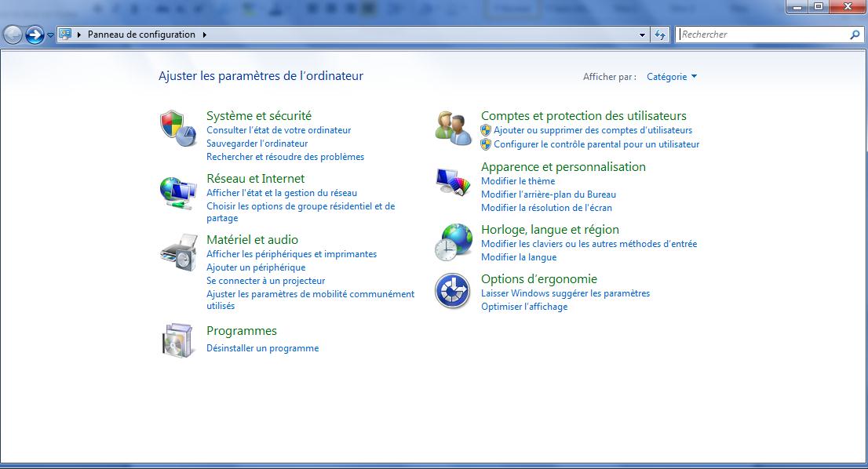Click the Apparence et personnalisation monitor icon
The image size is (868, 469).
coord(453,181)
